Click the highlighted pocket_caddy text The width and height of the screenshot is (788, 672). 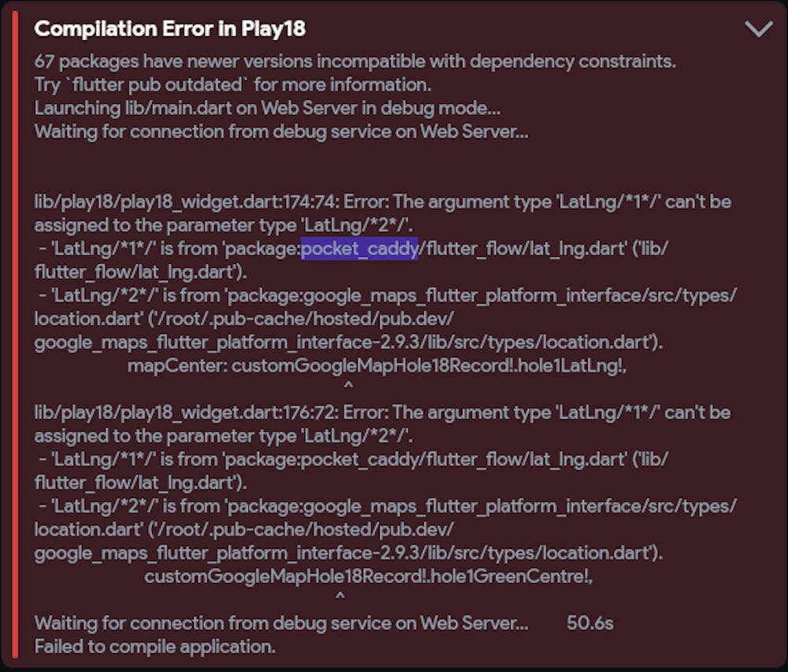click(359, 251)
